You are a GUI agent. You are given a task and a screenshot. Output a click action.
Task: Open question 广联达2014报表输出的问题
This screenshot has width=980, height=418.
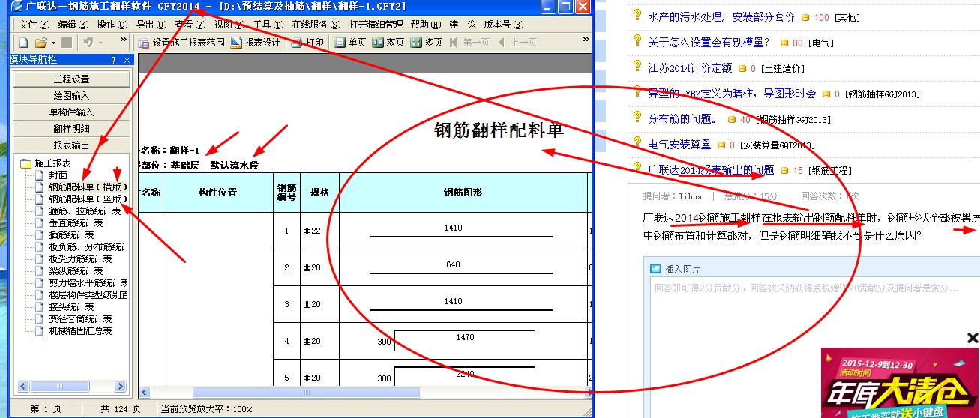(x=710, y=170)
